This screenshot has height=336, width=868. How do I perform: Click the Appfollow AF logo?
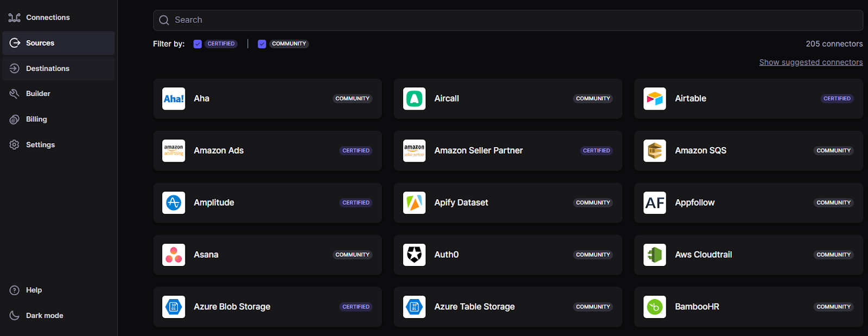[x=655, y=203]
